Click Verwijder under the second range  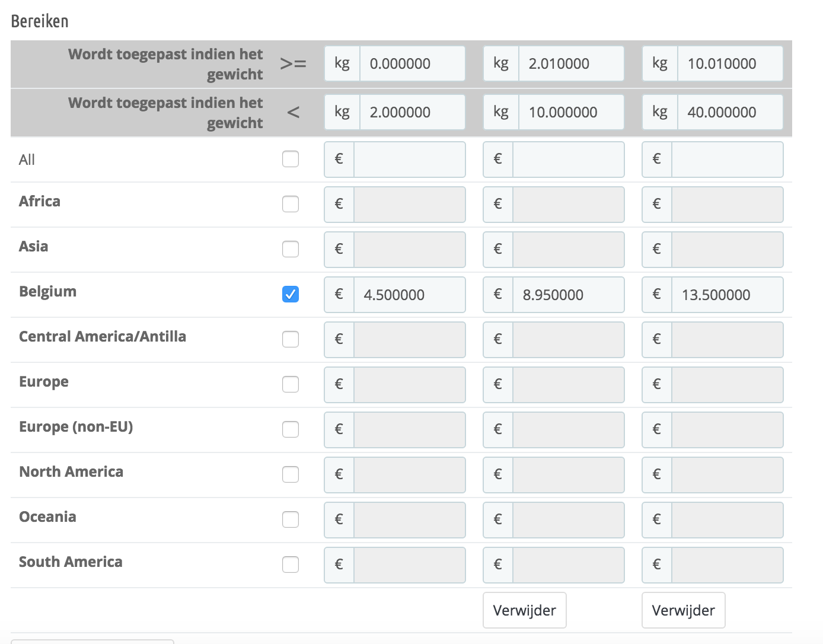coord(524,610)
